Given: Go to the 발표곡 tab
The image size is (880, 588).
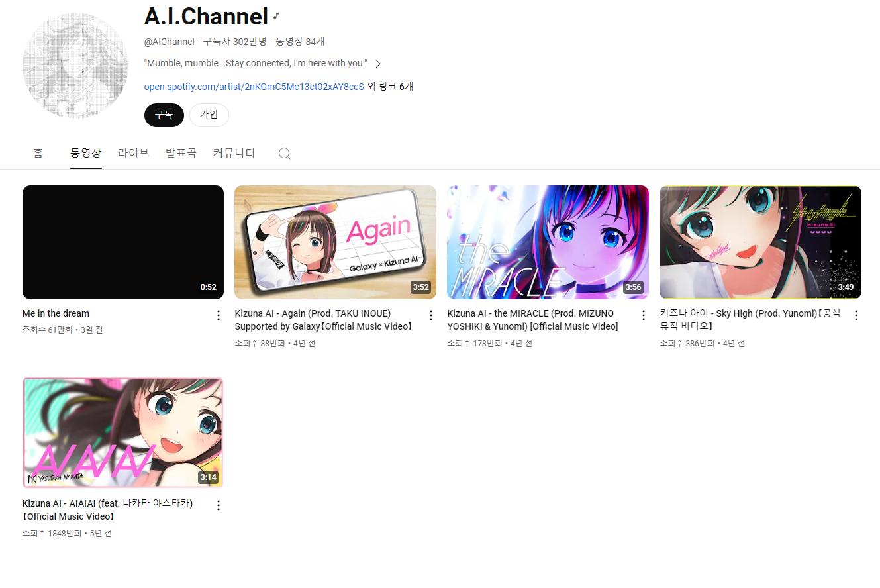Looking at the screenshot, I should click(181, 153).
